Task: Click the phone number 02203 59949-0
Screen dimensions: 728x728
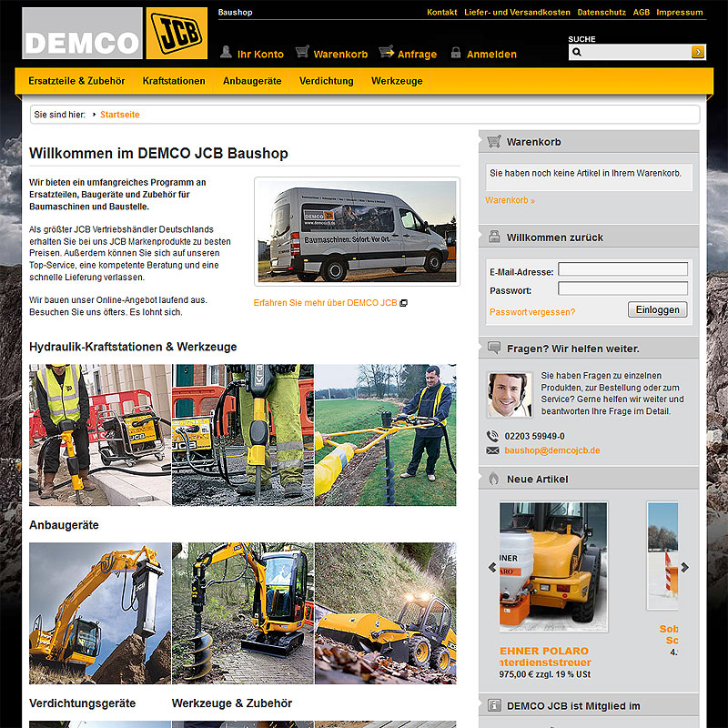Action: point(534,436)
